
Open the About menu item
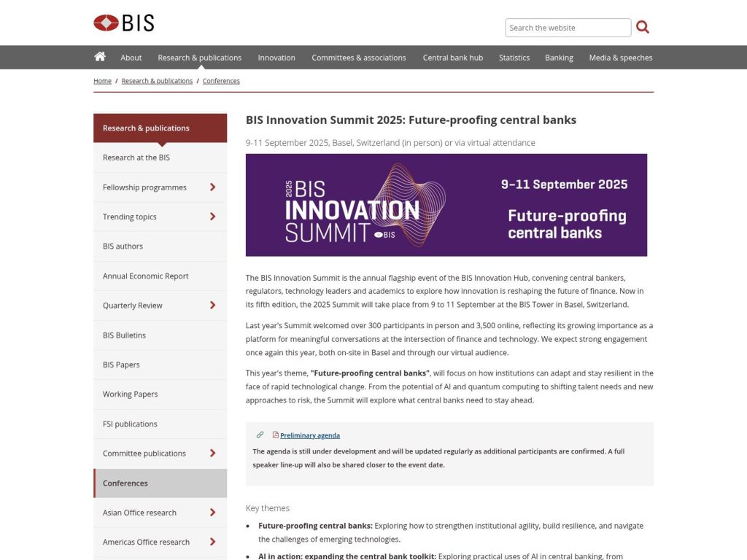pyautogui.click(x=131, y=57)
